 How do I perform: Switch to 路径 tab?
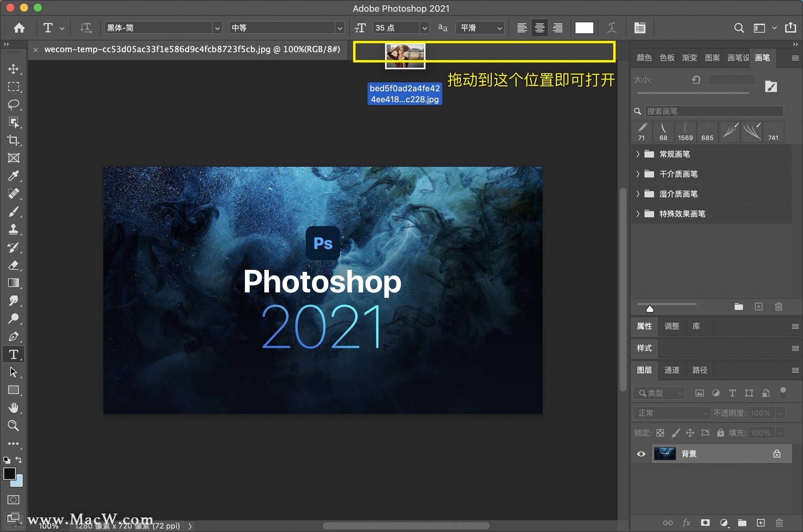(700, 370)
